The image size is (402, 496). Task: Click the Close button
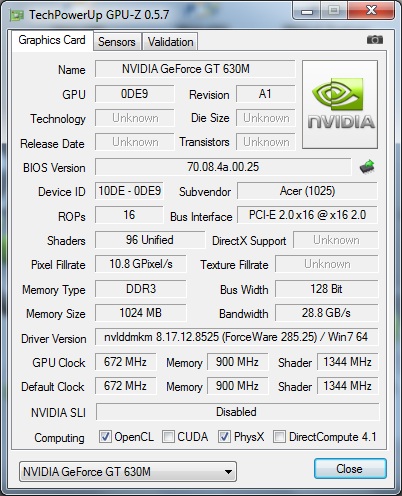[350, 469]
